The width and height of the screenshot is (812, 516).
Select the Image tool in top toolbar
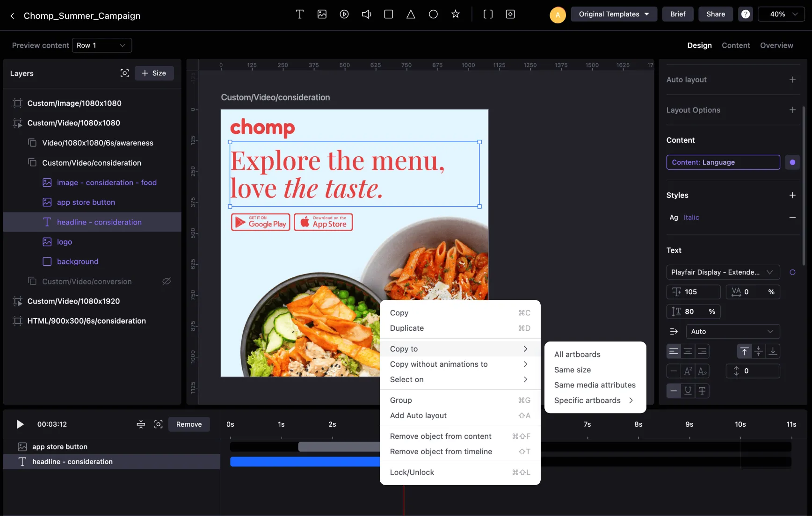tap(322, 14)
